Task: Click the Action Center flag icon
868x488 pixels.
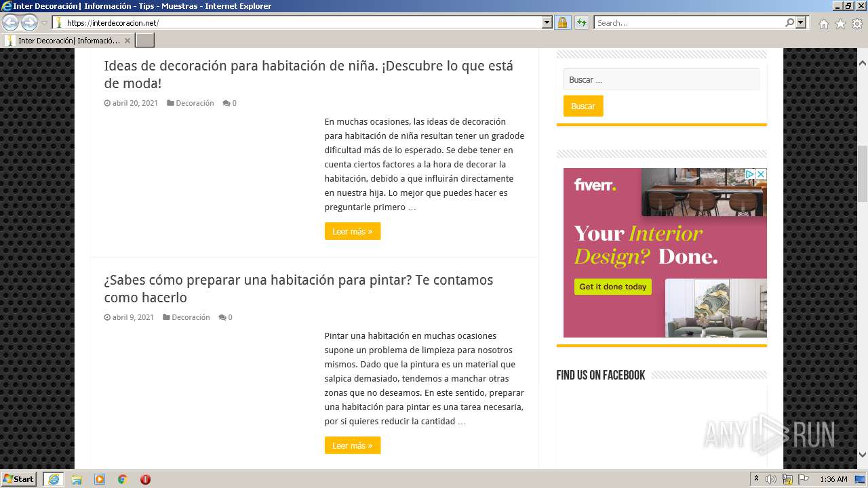Action: pyautogui.click(x=804, y=479)
